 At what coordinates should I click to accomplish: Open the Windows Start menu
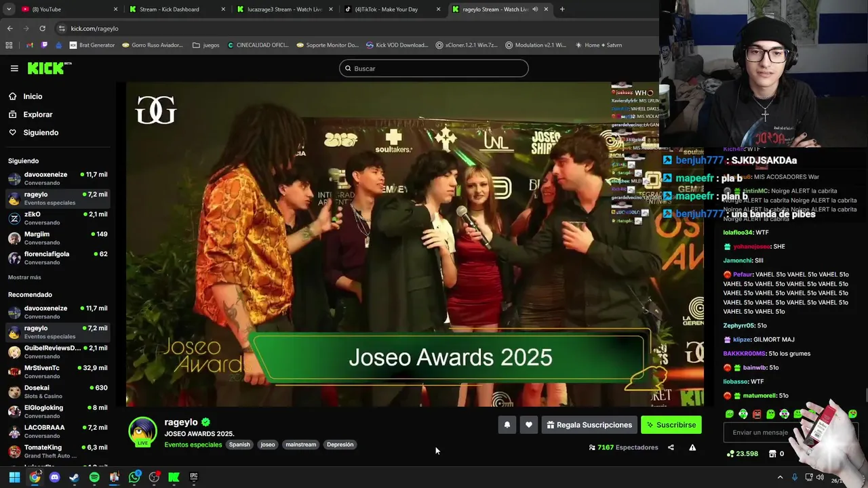click(14, 477)
